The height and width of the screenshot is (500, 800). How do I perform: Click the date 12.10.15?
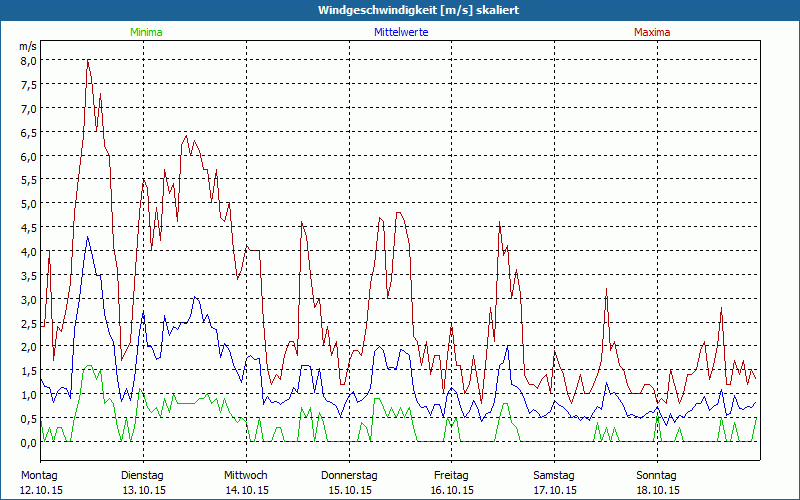41,490
